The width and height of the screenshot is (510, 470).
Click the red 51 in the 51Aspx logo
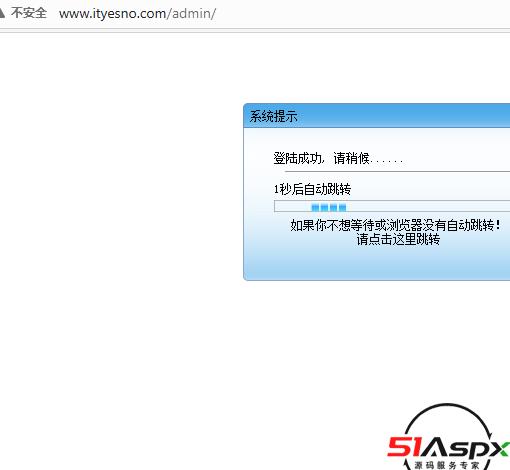click(x=403, y=446)
